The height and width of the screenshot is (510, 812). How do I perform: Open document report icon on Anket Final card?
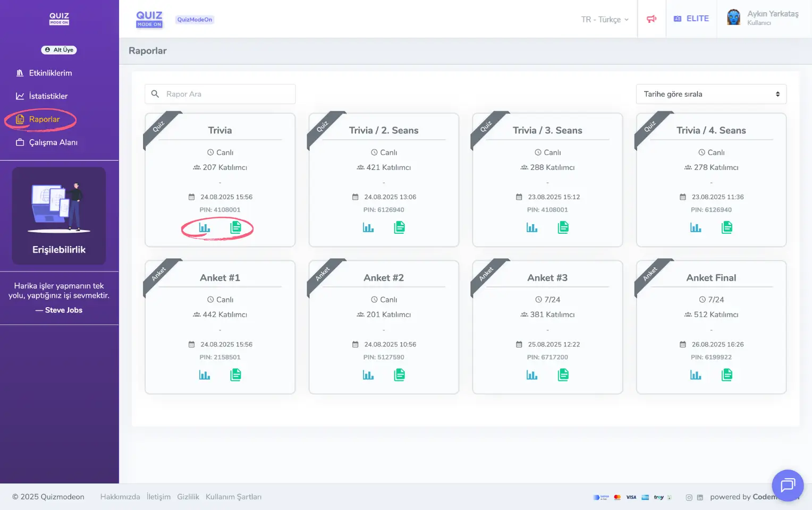tap(727, 375)
